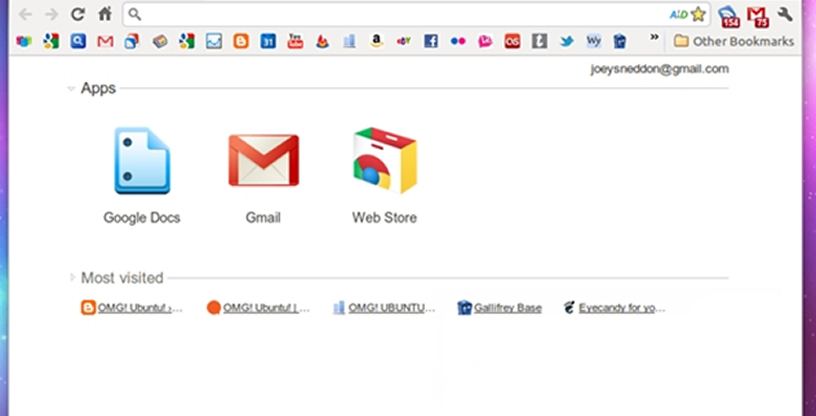Viewport: 816px width, 416px height.
Task: Open the red OS bookmark
Action: point(512,41)
